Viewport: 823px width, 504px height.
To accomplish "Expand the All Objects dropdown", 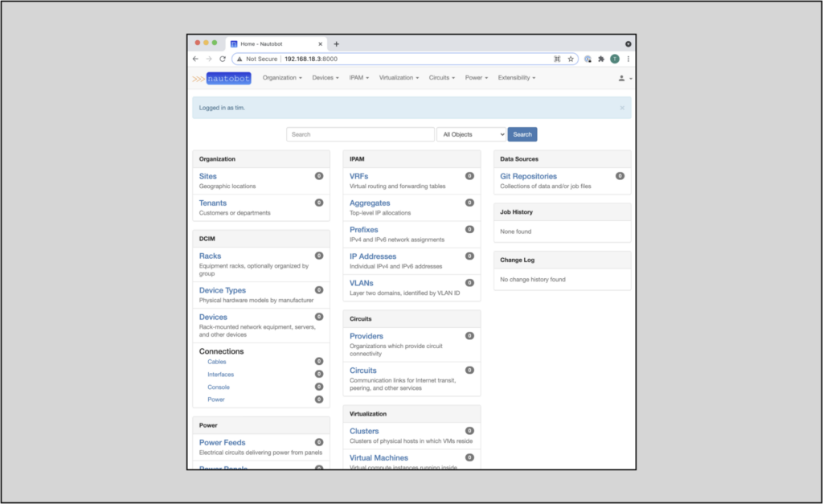I will (471, 134).
